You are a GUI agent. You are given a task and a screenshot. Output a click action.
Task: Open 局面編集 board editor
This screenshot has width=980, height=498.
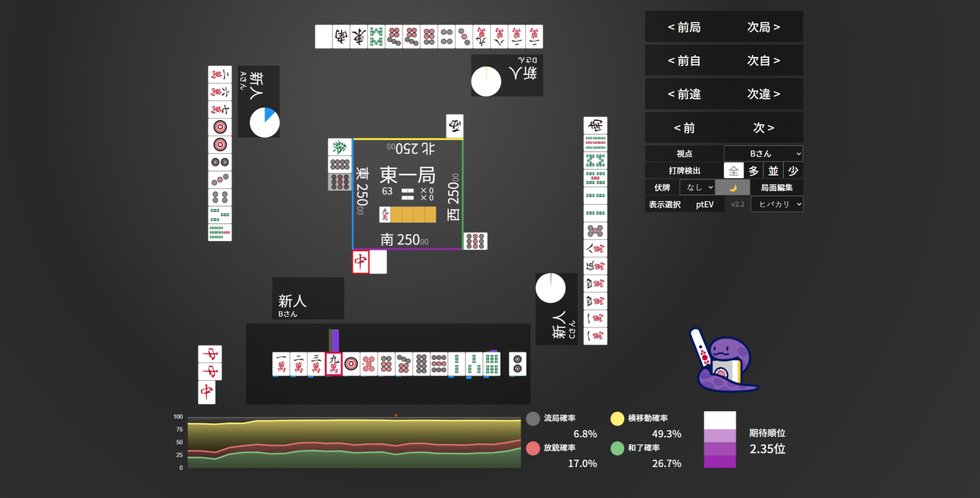tap(776, 188)
